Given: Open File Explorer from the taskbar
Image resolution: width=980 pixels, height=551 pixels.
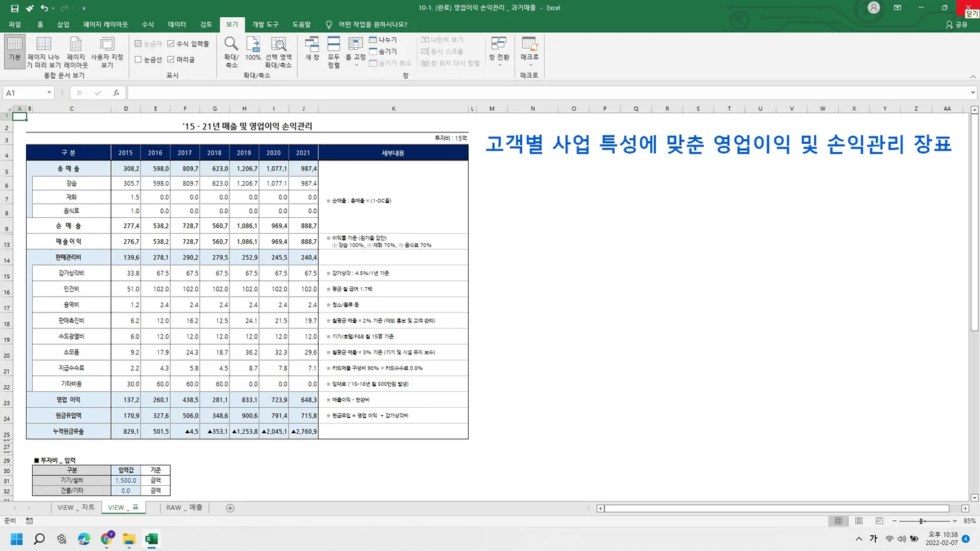Looking at the screenshot, I should click(x=129, y=539).
